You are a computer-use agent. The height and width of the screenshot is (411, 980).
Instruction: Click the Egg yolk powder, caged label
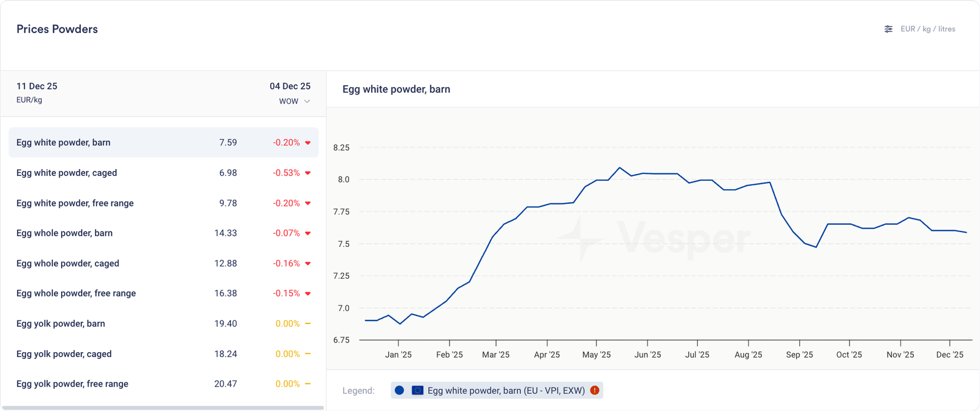pyautogui.click(x=64, y=354)
